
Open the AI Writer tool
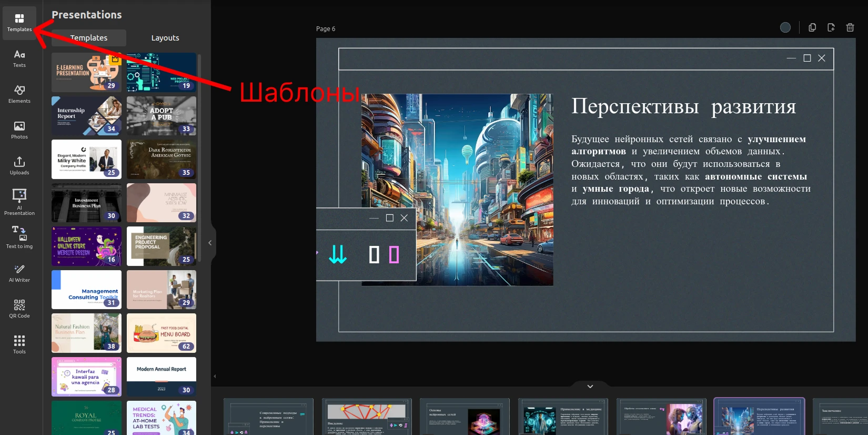pos(19,273)
